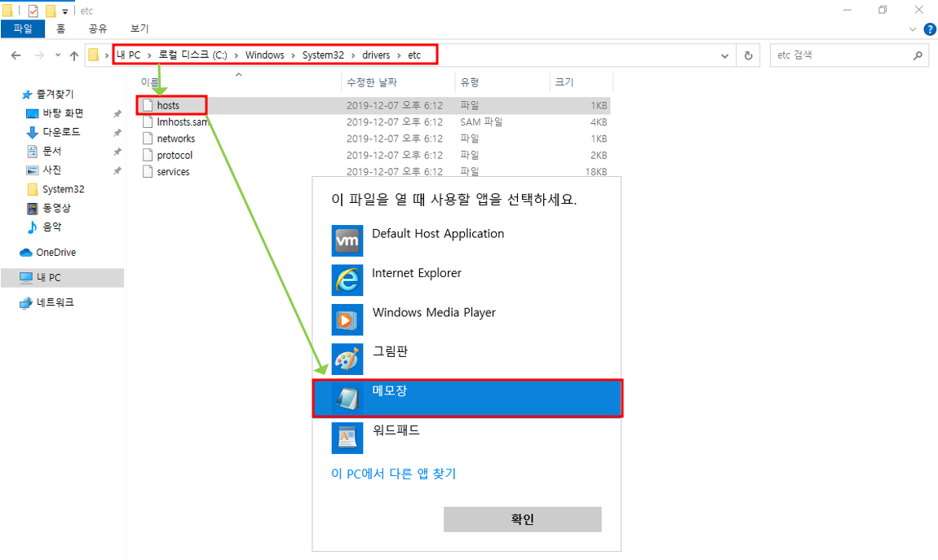This screenshot has width=938, height=560.
Task: Switch to the 보기 ribbon tab
Action: (x=139, y=28)
